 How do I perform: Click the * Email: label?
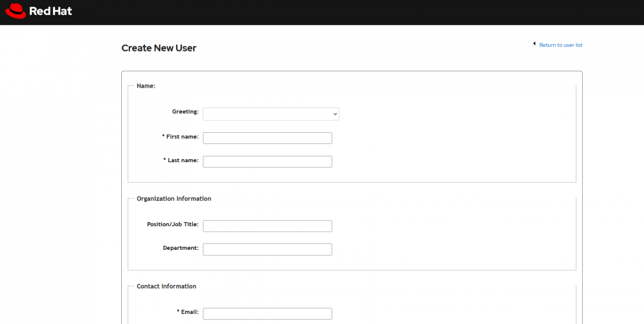click(188, 312)
